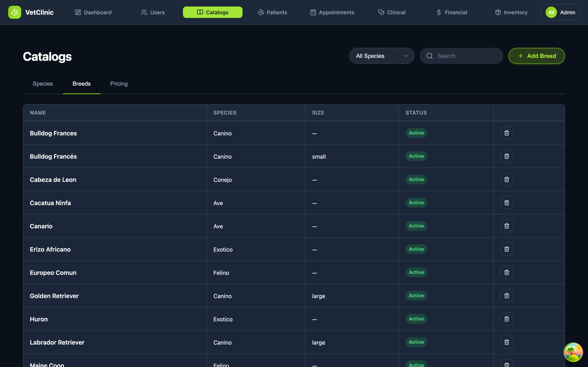Delete the Golden Retriever entry
588x367 pixels.
(506, 296)
